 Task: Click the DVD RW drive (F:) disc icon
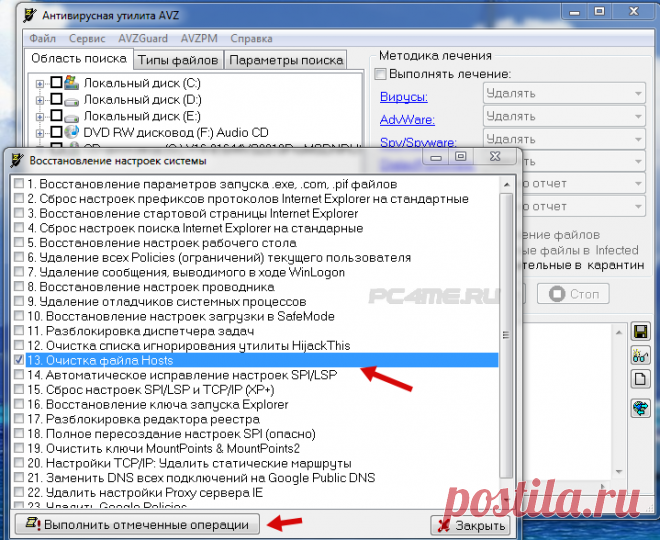point(72,132)
